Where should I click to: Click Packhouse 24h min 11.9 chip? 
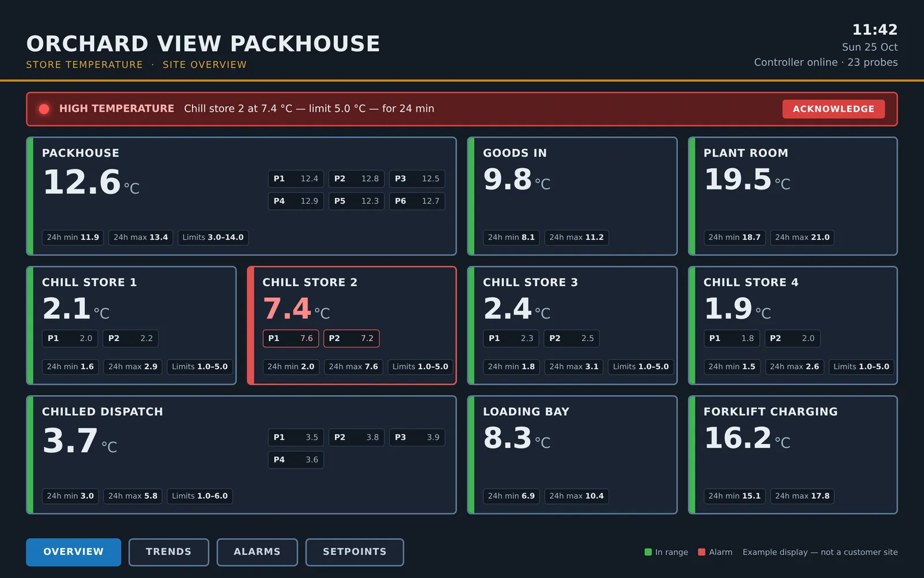pos(73,238)
